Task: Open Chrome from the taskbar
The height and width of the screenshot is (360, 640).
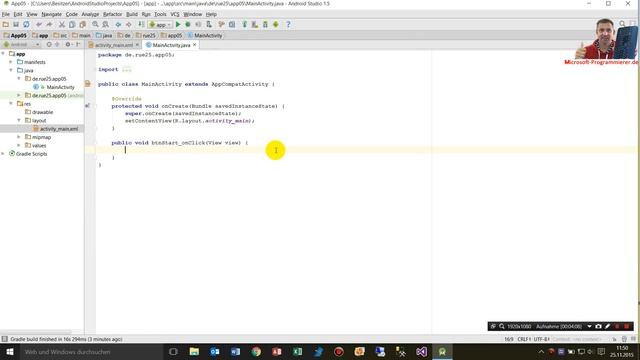Action: coord(256,351)
